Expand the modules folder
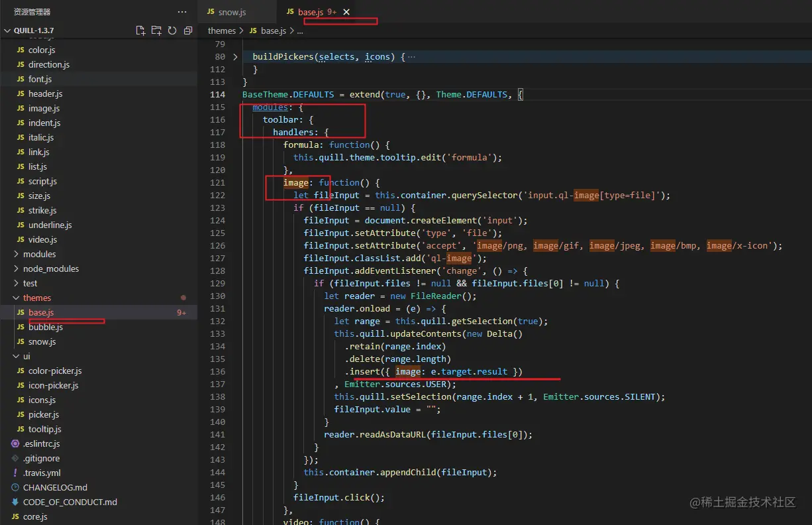The height and width of the screenshot is (525, 812). click(99, 254)
